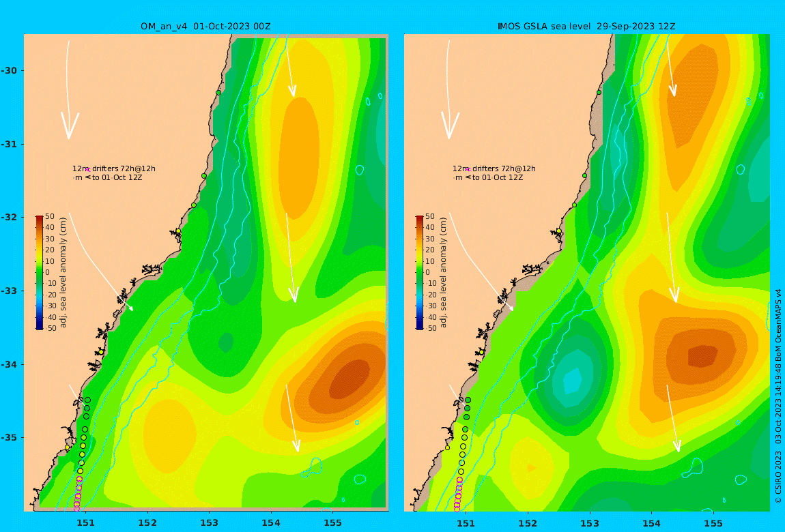Click the dark orange high near 155E 34S, right map

point(703,356)
